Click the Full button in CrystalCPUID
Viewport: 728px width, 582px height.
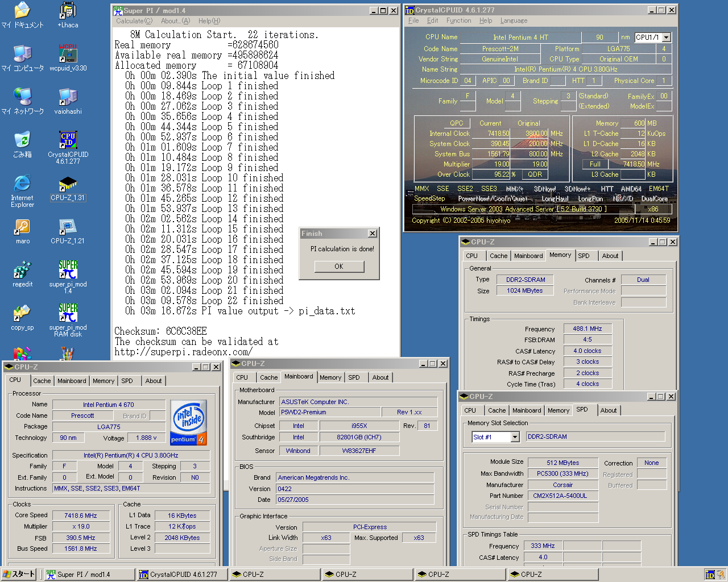point(595,164)
